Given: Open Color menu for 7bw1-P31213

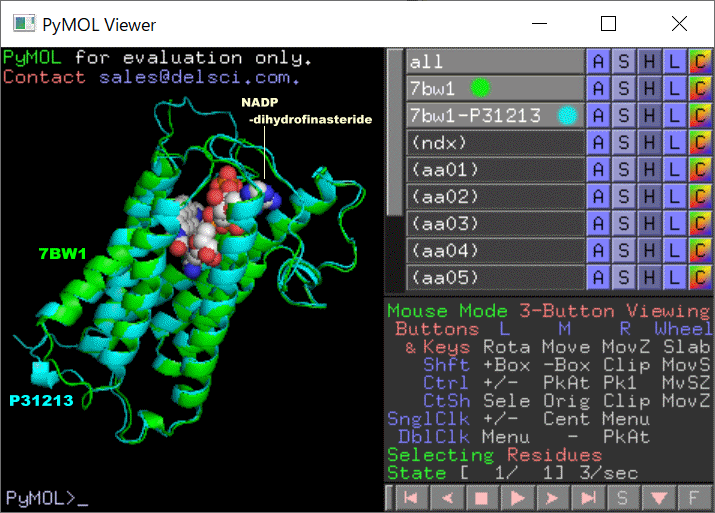Looking at the screenshot, I should [700, 115].
